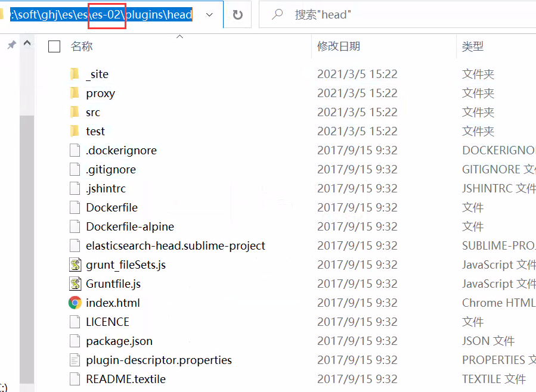
Task: Select the src folder icon
Action: click(75, 112)
